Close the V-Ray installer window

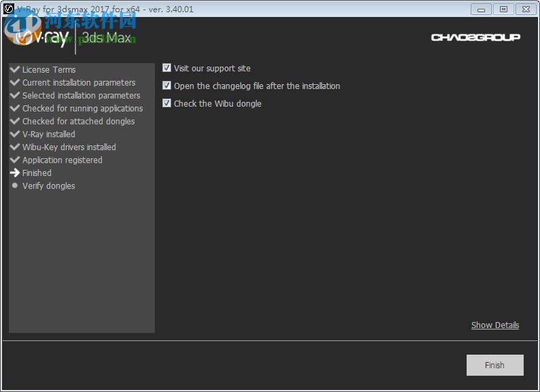click(x=526, y=10)
